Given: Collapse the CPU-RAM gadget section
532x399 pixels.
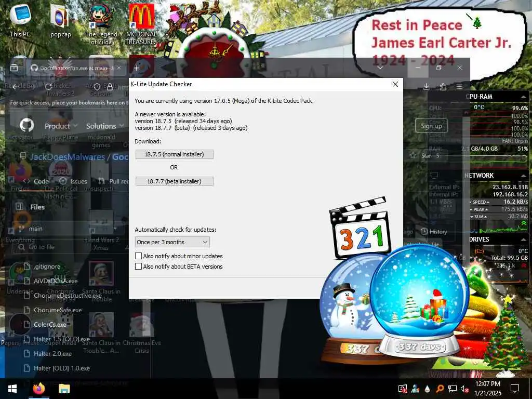Looking at the screenshot, I should pos(524,97).
